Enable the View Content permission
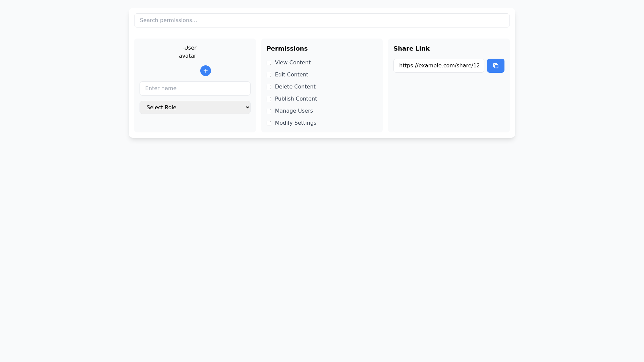Screen dimensions: 644x362 click(269, 63)
